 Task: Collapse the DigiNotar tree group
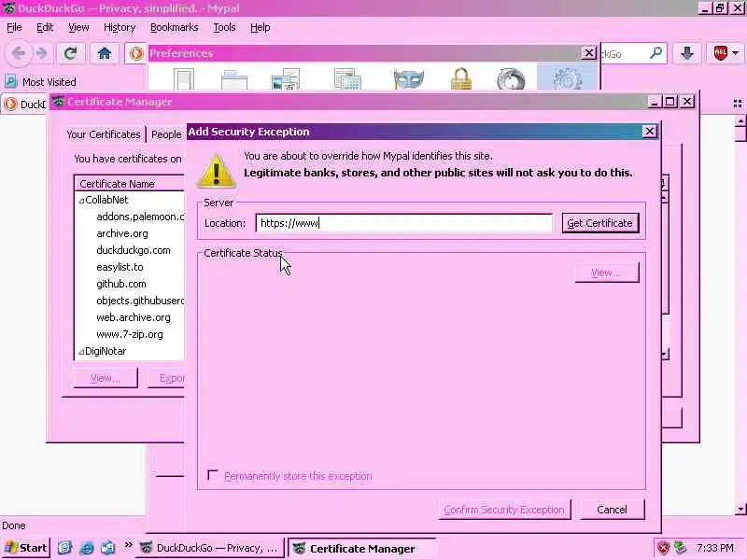(81, 352)
